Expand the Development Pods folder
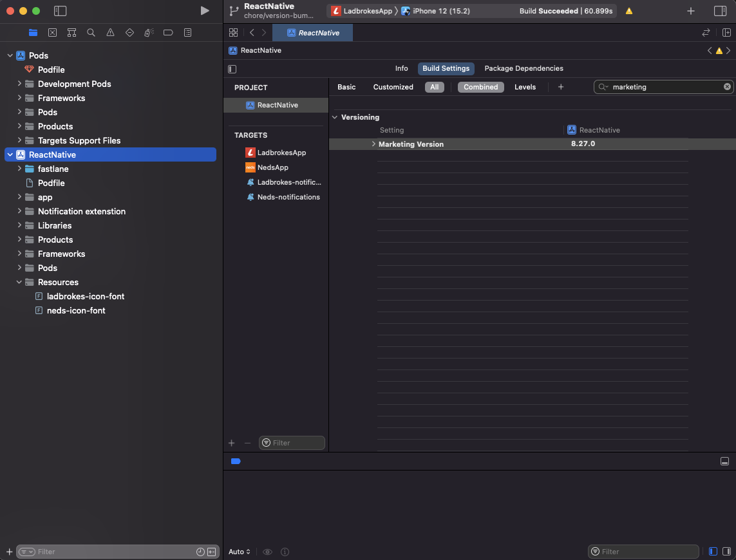Viewport: 736px width, 560px height. point(19,84)
